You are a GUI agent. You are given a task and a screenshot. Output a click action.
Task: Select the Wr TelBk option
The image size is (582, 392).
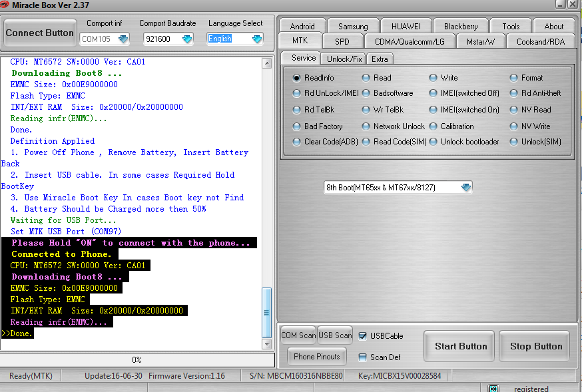pyautogui.click(x=366, y=110)
